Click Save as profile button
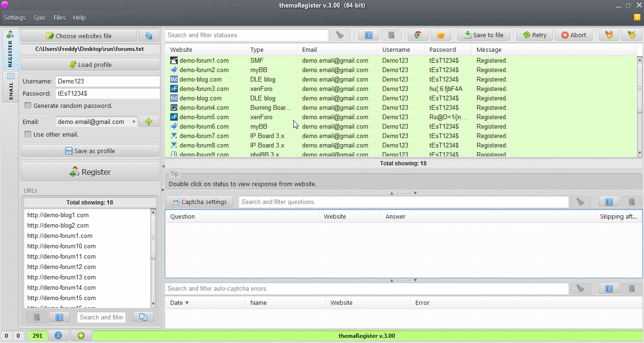This screenshot has width=644, height=343. pos(90,151)
